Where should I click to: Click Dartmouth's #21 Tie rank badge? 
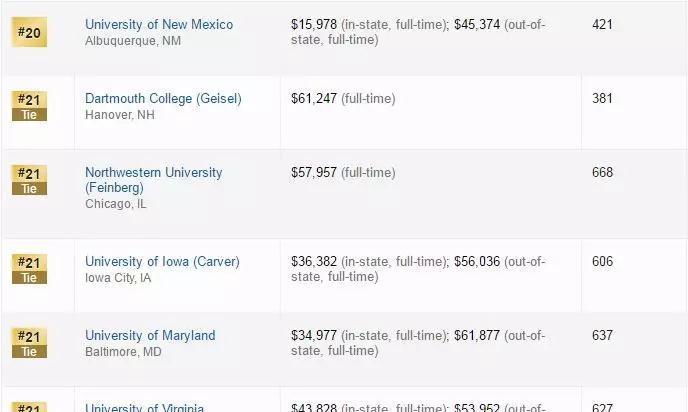click(29, 106)
